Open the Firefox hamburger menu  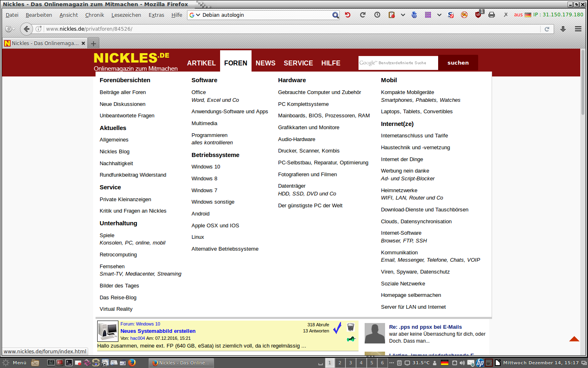coord(578,29)
